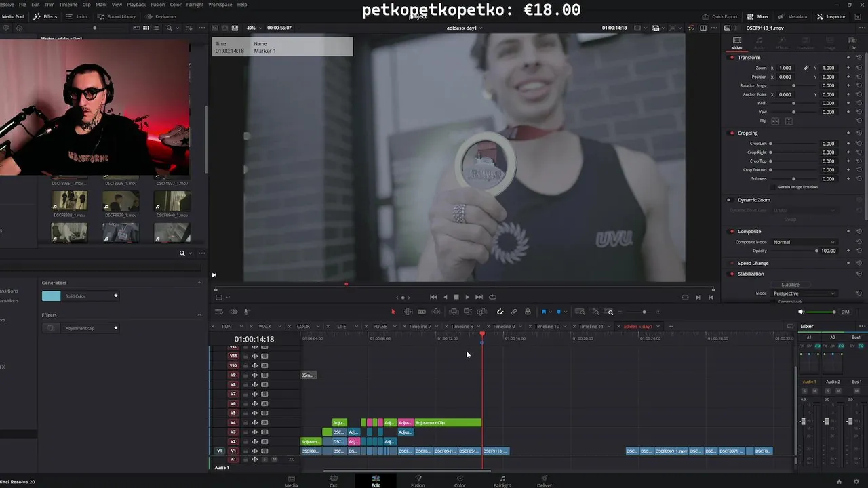Open the Workspace menu
Viewport: 868px width, 488px height.
pyautogui.click(x=220, y=5)
